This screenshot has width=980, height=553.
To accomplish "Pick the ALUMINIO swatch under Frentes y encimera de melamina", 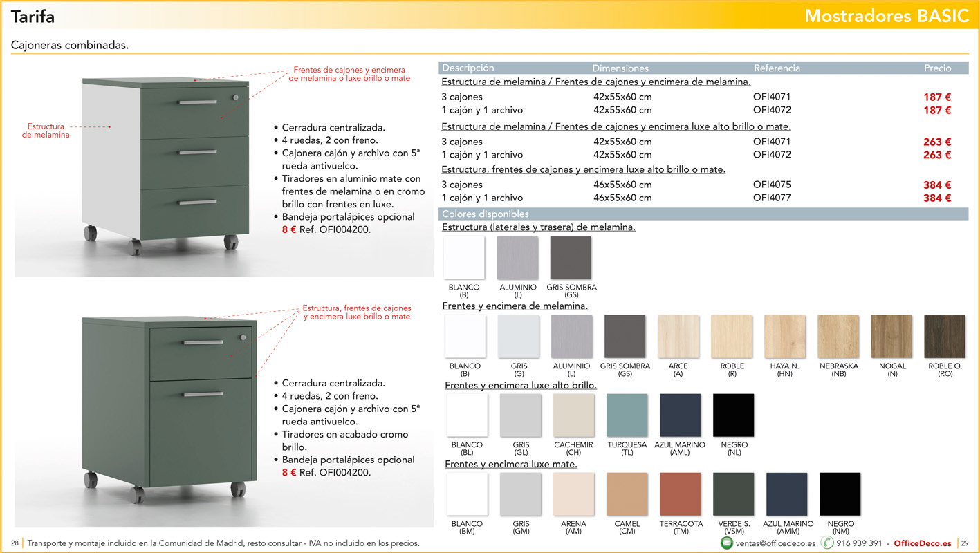I will click(x=572, y=337).
